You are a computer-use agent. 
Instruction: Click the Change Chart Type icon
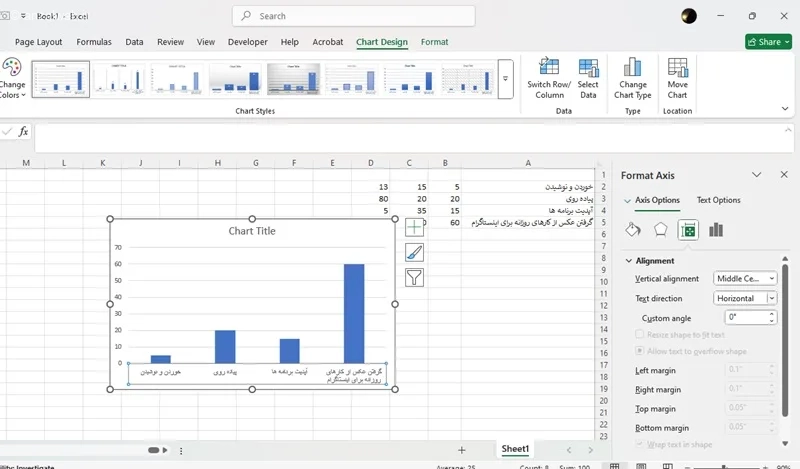pyautogui.click(x=632, y=68)
